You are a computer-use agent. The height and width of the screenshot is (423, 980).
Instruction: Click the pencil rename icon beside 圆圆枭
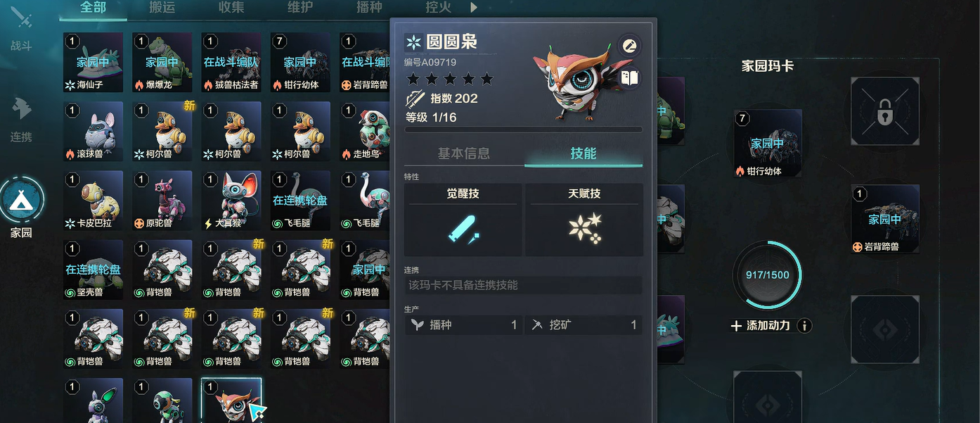click(629, 46)
